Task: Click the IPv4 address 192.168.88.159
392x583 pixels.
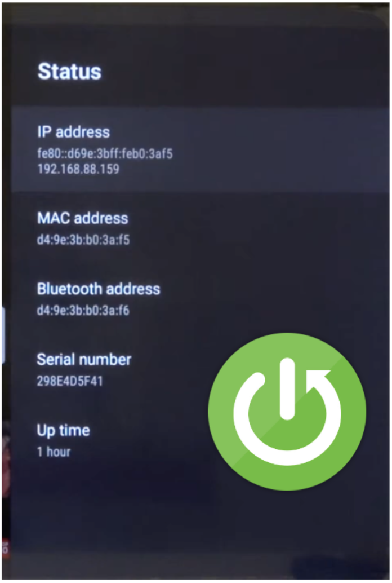Action: 78,169
